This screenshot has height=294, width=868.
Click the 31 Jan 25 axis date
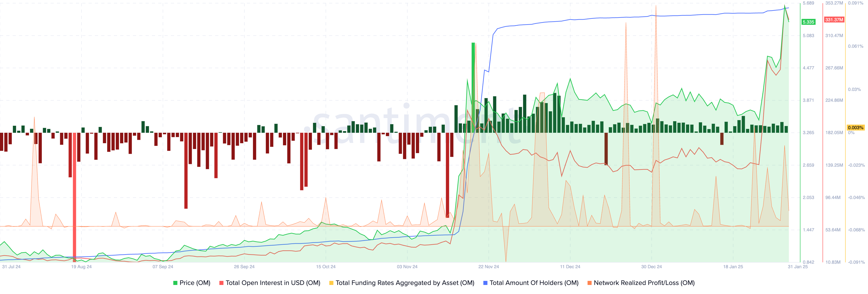[797, 267]
